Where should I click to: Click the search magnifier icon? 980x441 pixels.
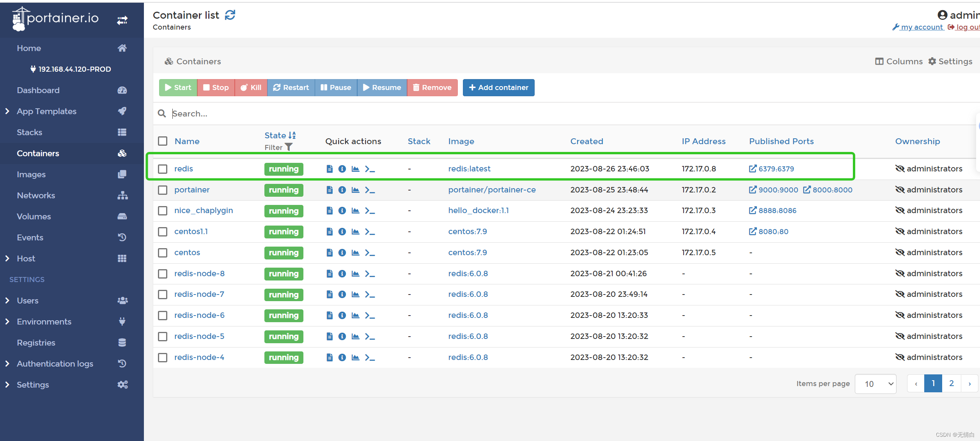click(x=162, y=113)
